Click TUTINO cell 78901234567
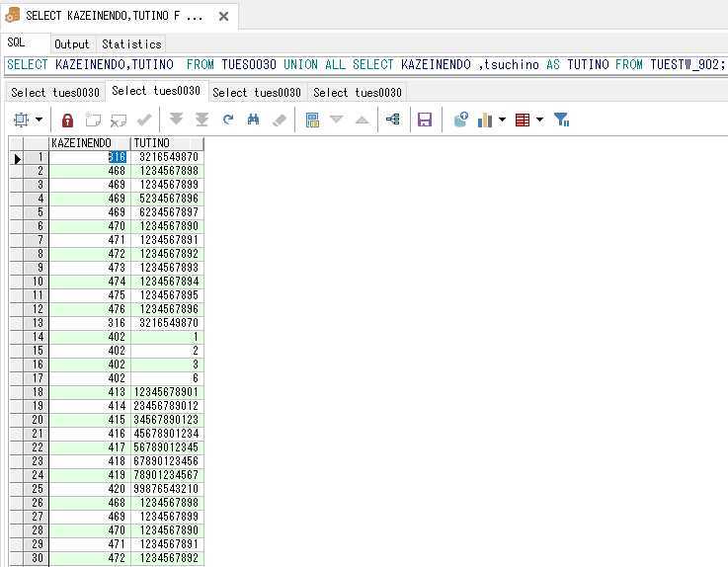728x567 pixels. (167, 474)
